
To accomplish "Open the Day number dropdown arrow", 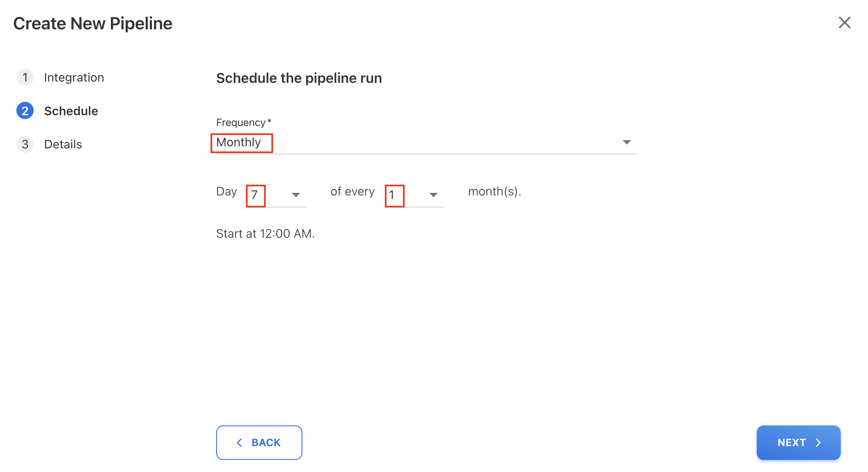I will click(x=296, y=195).
